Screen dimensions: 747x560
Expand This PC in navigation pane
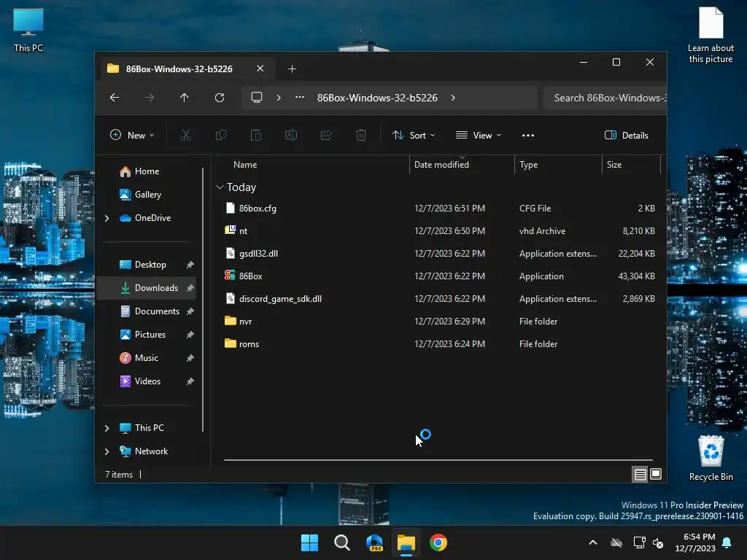[x=107, y=428]
